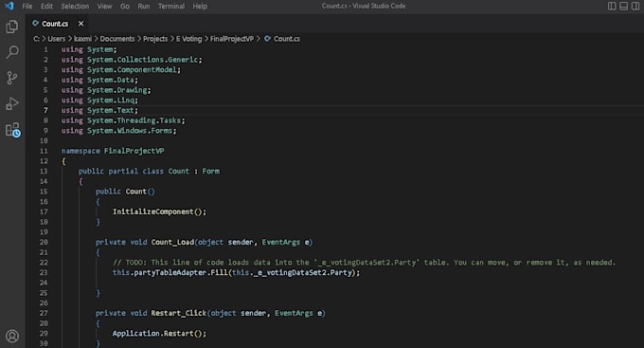Click 'using System.Threading.Tasks;' line

[x=123, y=120]
